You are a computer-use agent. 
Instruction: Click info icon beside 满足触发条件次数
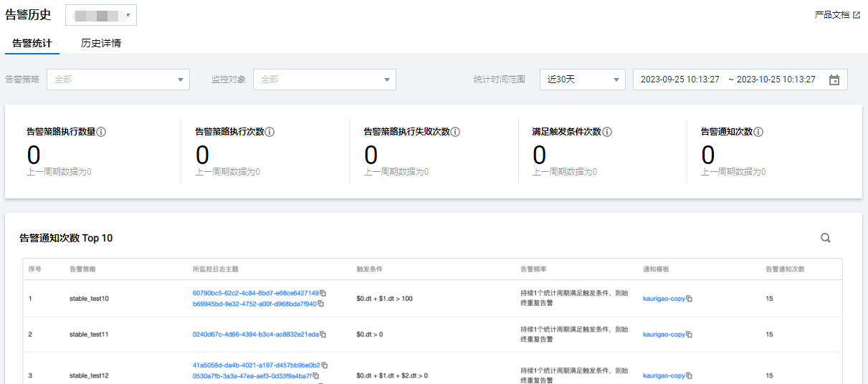(607, 132)
